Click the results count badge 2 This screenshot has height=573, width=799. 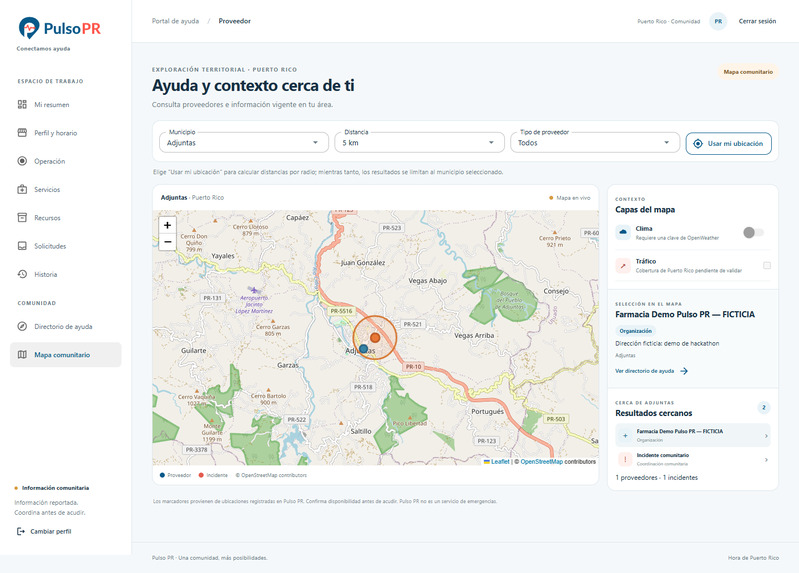pyautogui.click(x=763, y=407)
